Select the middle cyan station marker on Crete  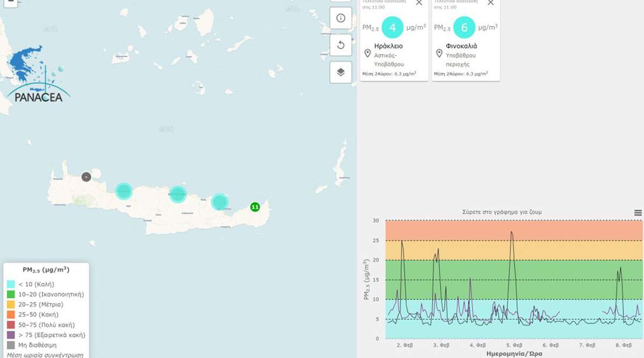pos(178,194)
